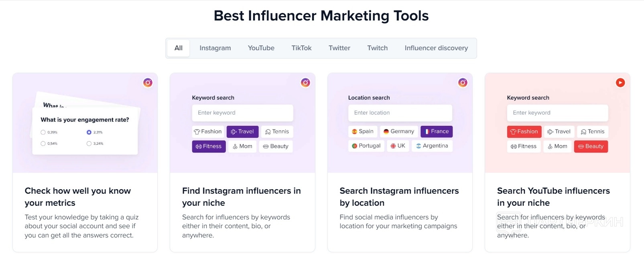644x260 pixels.
Task: Open 'Search Instagram influencers by location' title
Action: (399, 197)
